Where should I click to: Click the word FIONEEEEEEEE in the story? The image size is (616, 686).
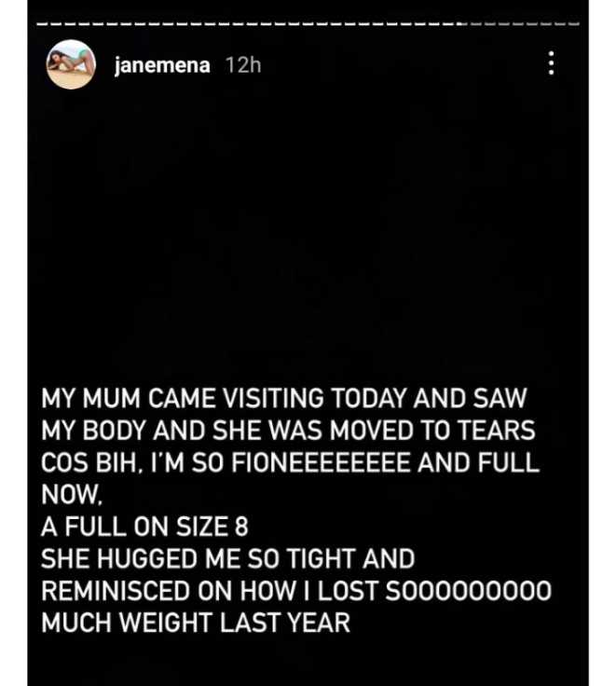point(321,462)
